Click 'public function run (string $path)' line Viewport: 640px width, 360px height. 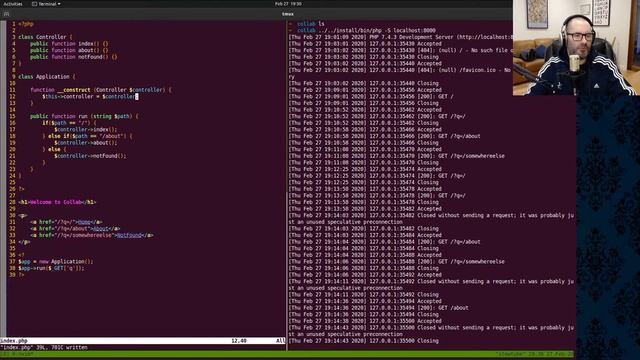tap(84, 116)
